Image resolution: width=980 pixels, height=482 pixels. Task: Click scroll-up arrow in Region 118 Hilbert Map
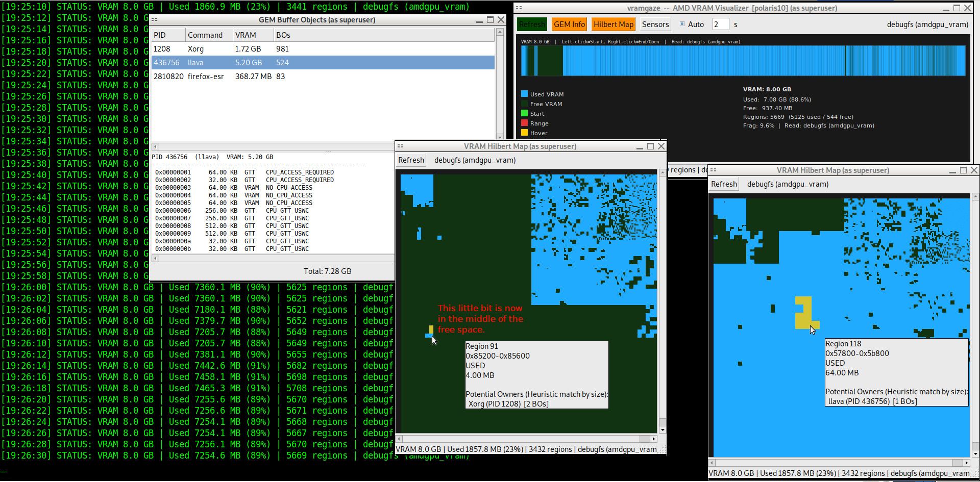point(975,196)
